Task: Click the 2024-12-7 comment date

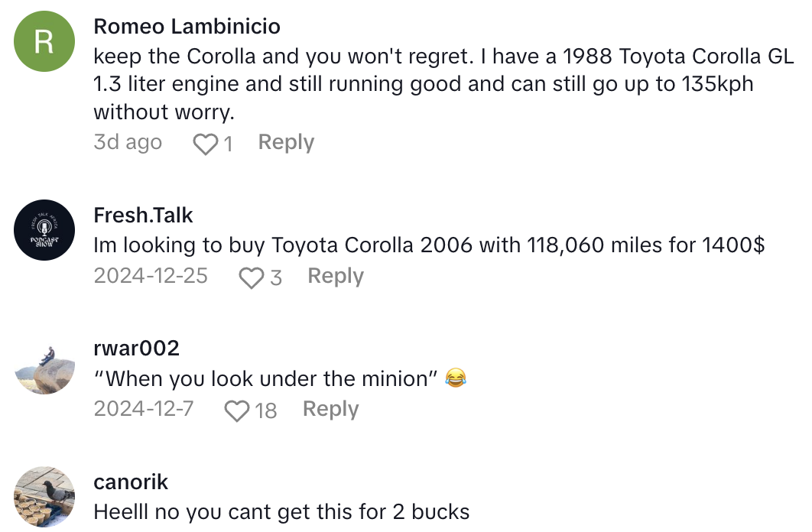Action: pos(144,409)
